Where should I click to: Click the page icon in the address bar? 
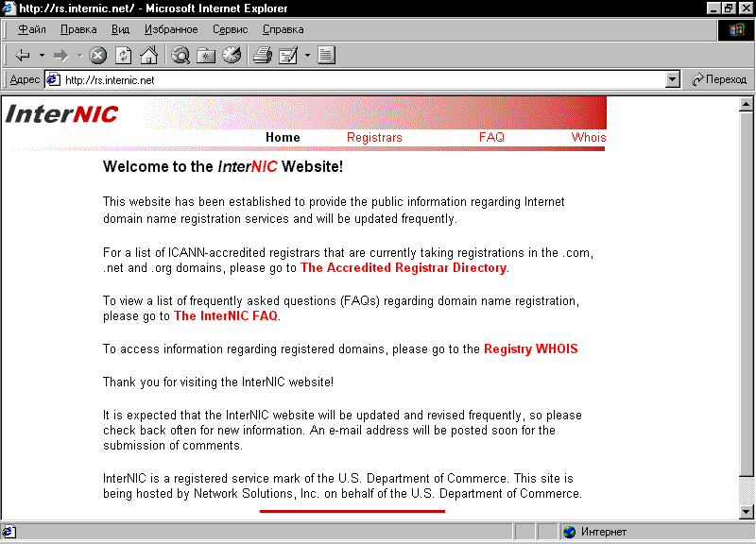pyautogui.click(x=54, y=79)
